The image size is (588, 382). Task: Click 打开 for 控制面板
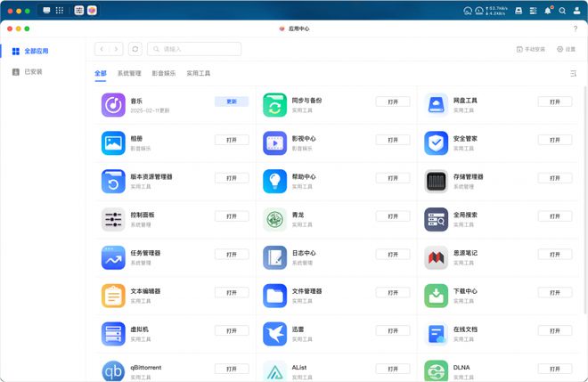click(232, 216)
